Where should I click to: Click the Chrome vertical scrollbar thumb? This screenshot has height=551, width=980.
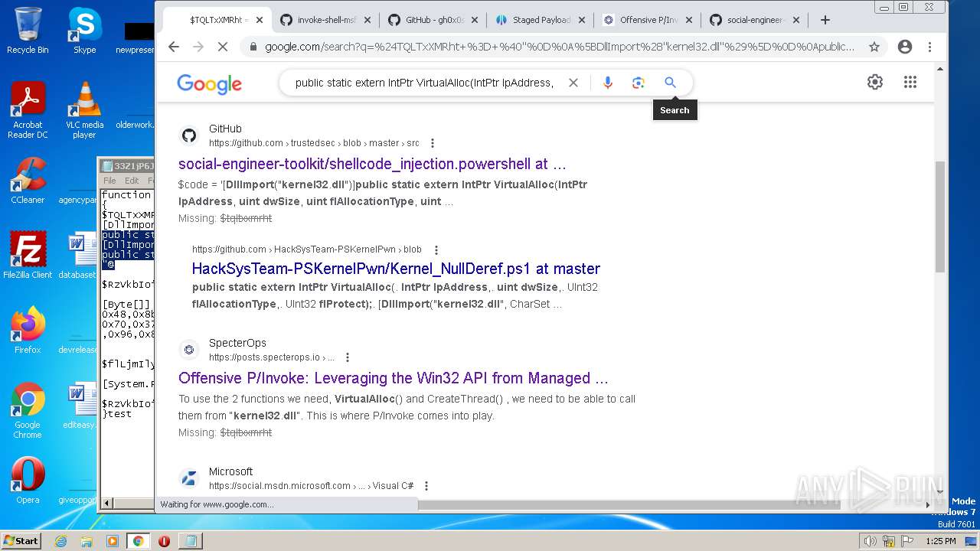coord(940,216)
